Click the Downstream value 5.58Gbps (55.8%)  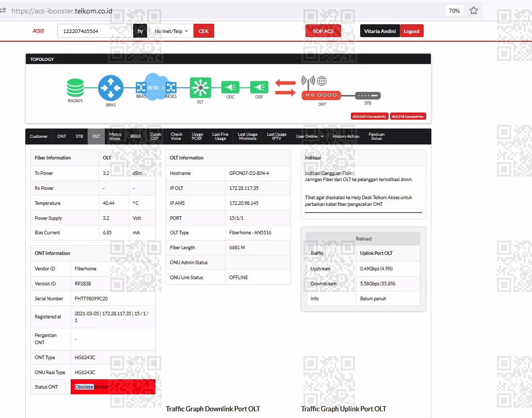[378, 283]
